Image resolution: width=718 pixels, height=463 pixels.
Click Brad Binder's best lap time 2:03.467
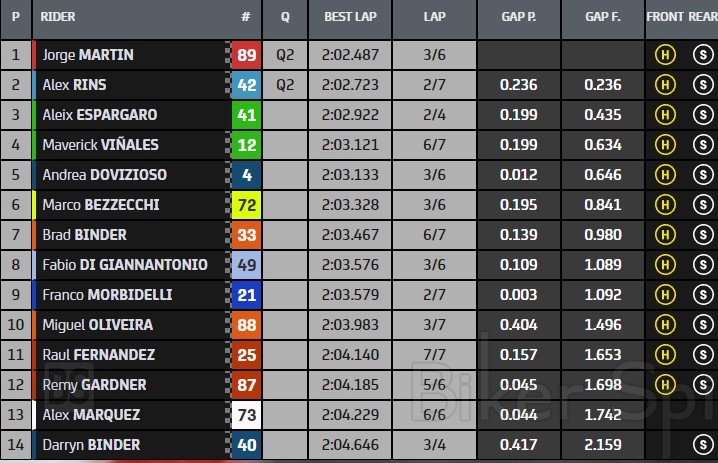coord(350,235)
